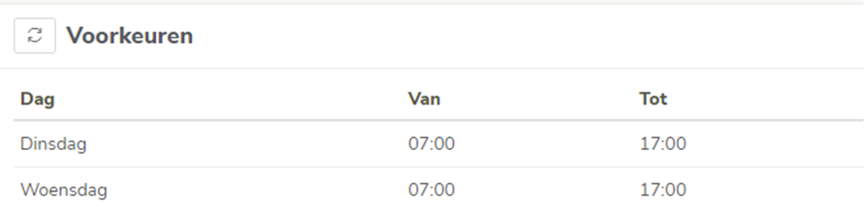Sort preferences by Van time
The image size is (868, 212).
click(x=424, y=99)
